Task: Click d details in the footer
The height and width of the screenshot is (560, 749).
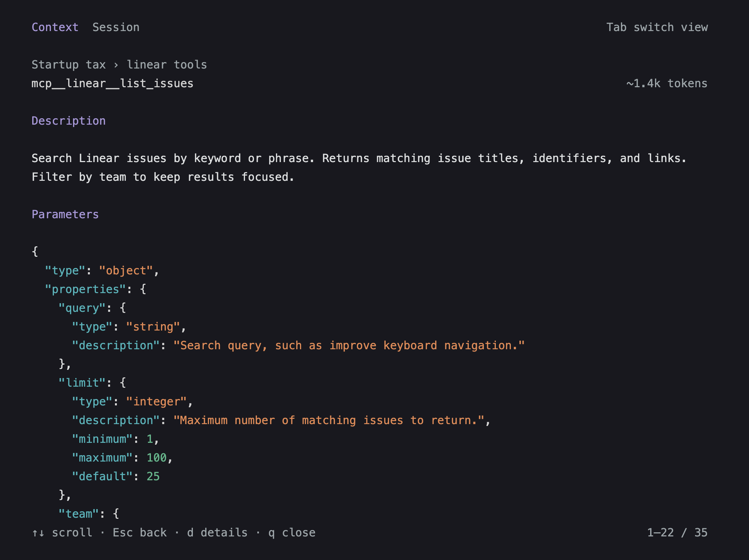Action: pyautogui.click(x=217, y=533)
